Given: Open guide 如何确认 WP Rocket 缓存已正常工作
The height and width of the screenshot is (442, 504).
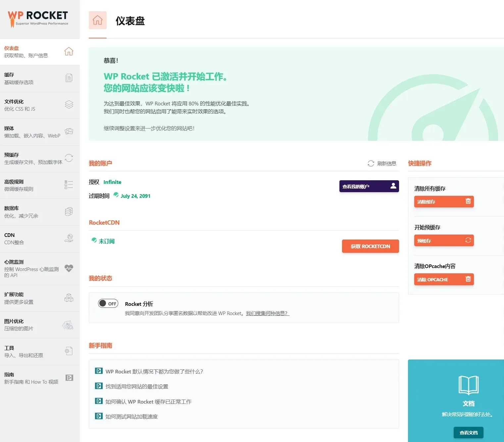Looking at the screenshot, I should tap(148, 402).
